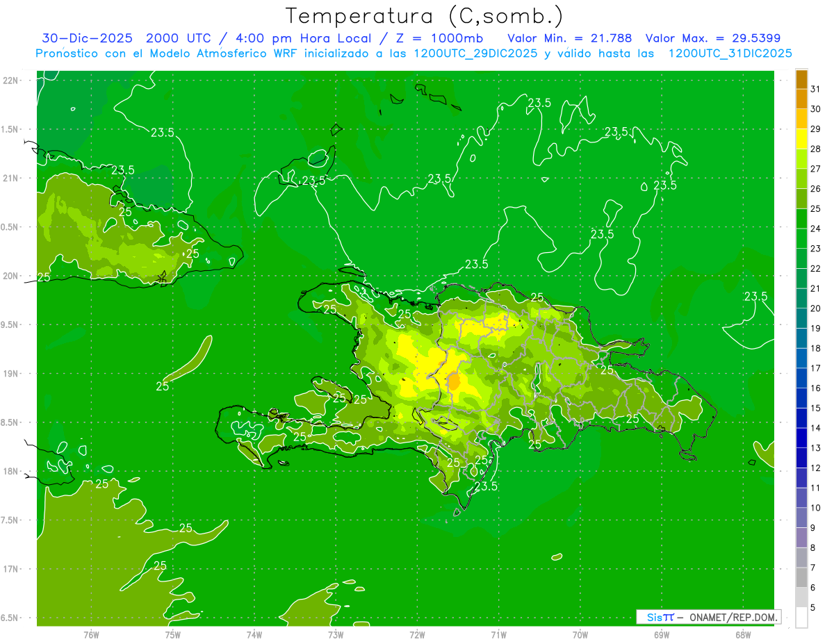Click the orange legend swatch between 30 and 31
Image resolution: width=834 pixels, height=644 pixels.
click(801, 99)
